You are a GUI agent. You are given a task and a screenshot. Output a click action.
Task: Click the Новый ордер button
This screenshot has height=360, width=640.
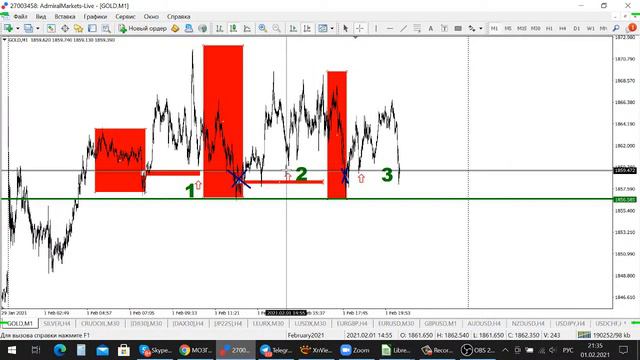(142, 28)
